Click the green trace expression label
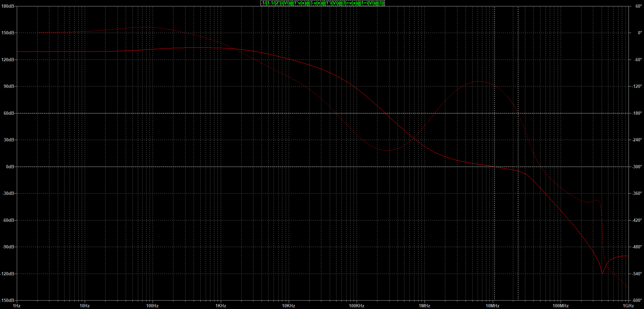 323,3
